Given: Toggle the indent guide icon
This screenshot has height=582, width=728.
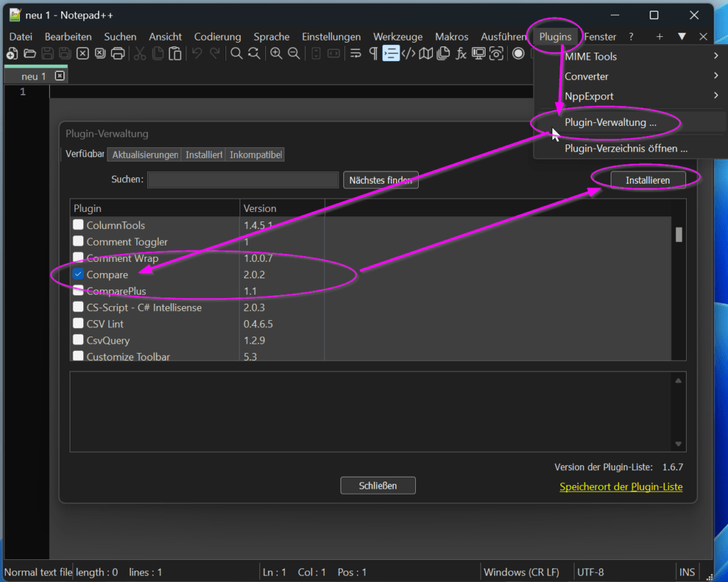Looking at the screenshot, I should [391, 53].
